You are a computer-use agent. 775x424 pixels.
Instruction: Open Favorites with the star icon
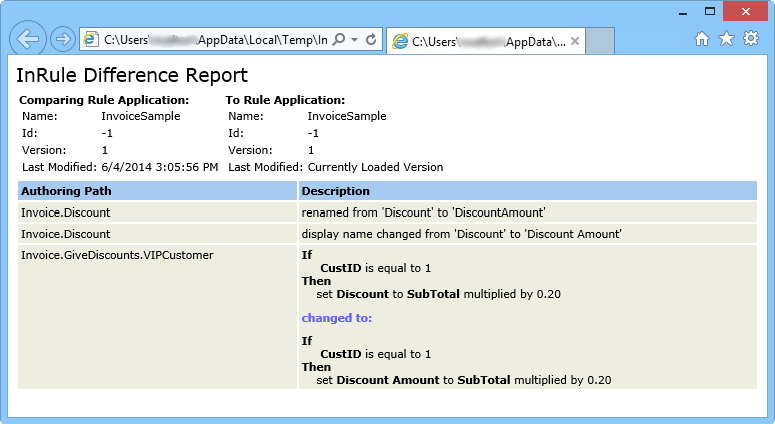point(726,39)
